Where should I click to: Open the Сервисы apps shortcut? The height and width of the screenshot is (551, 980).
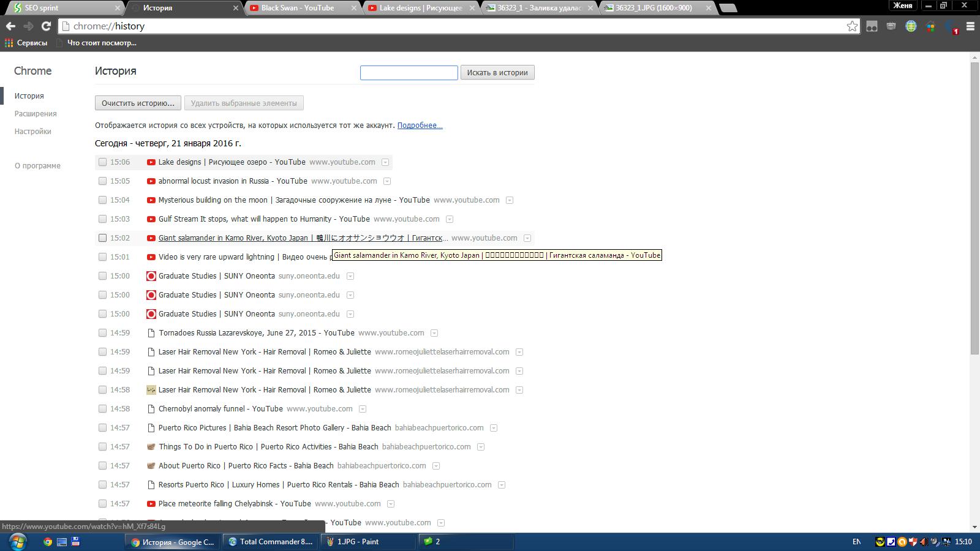tap(26, 43)
